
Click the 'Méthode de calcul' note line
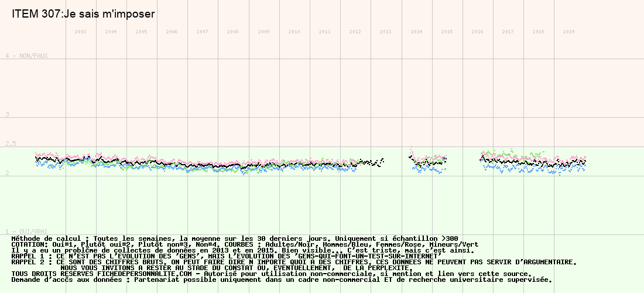235,239
